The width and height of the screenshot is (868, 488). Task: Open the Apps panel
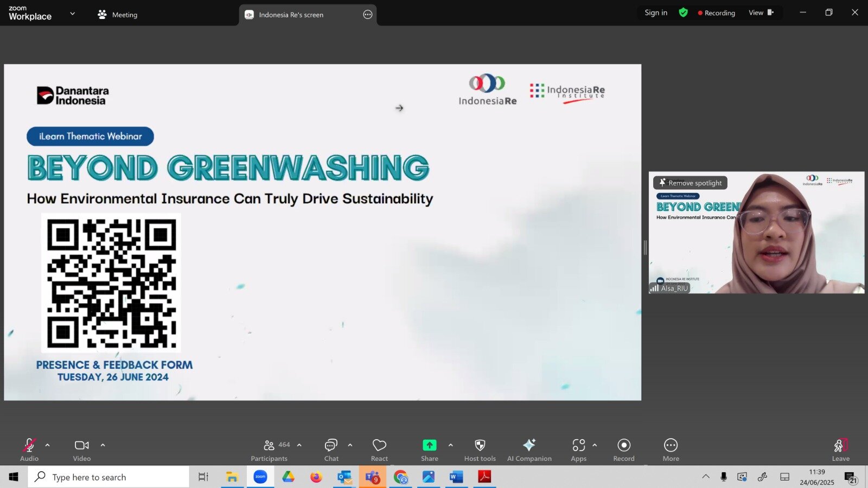coord(578,450)
